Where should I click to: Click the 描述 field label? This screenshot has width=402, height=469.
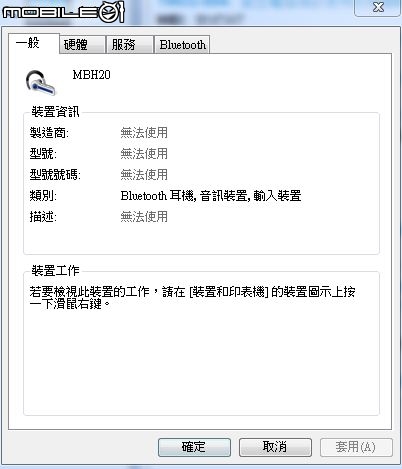[43, 217]
